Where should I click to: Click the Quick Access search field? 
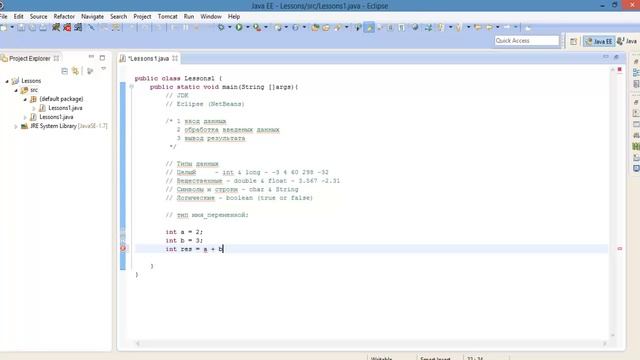[527, 41]
